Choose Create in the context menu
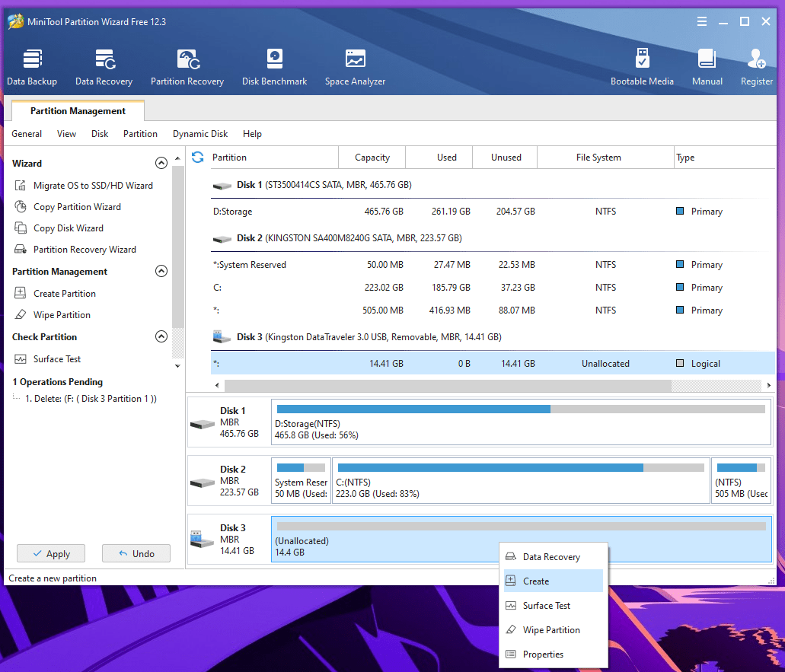The image size is (785, 672). tap(554, 581)
